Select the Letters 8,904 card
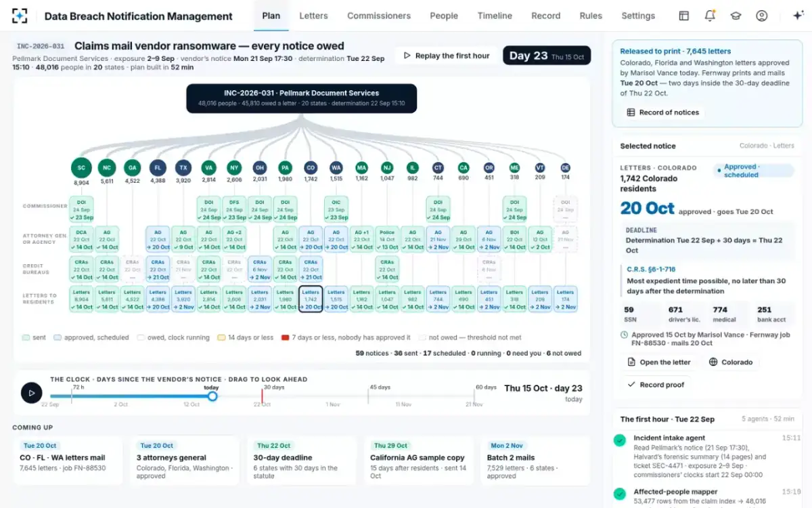 81,299
